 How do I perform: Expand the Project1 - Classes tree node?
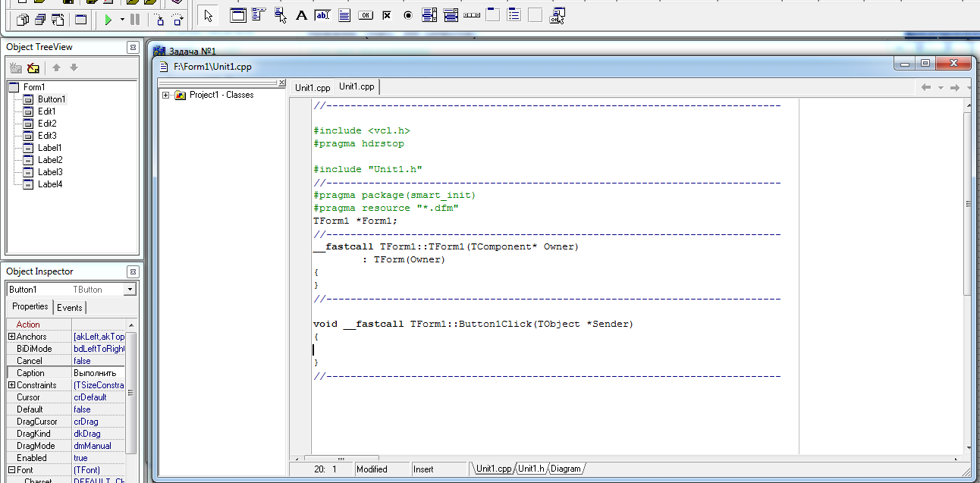coord(165,95)
